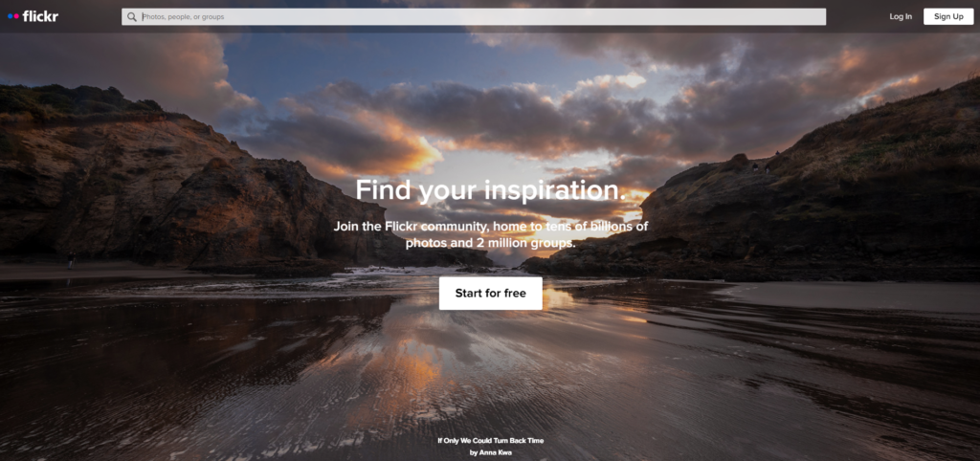The image size is (980, 461).
Task: Click empty header area between search bar and Log In
Action: tap(857, 17)
